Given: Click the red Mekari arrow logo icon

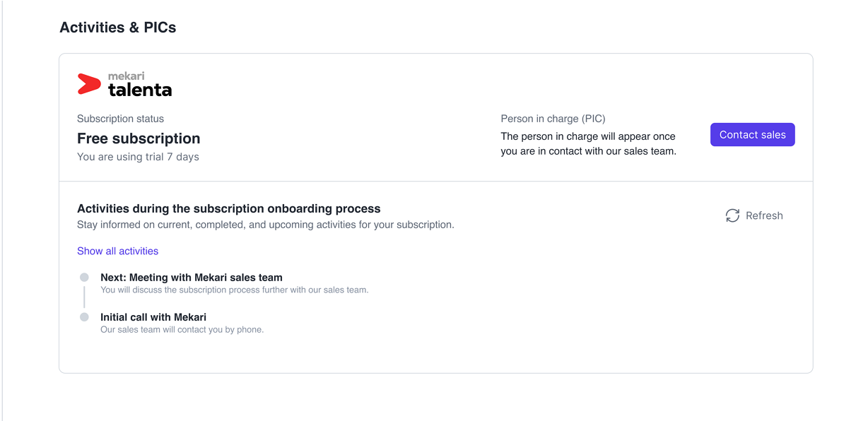Looking at the screenshot, I should (x=89, y=84).
